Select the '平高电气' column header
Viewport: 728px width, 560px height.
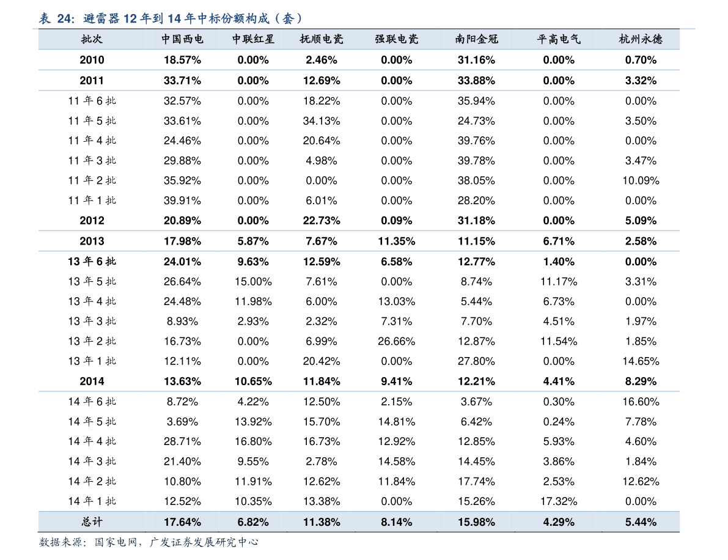(559, 39)
